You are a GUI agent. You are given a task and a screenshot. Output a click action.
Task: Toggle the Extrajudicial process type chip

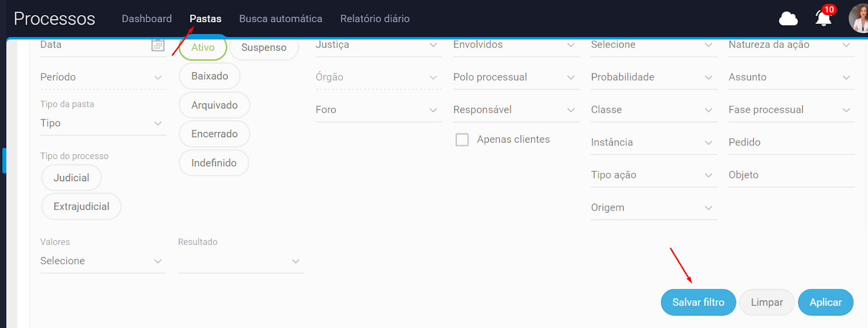click(x=81, y=207)
